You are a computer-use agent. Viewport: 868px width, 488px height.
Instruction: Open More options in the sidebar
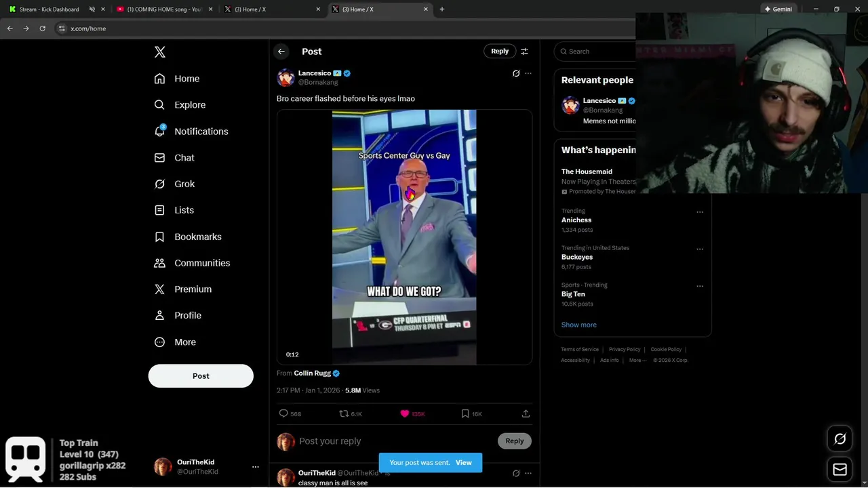pyautogui.click(x=175, y=342)
